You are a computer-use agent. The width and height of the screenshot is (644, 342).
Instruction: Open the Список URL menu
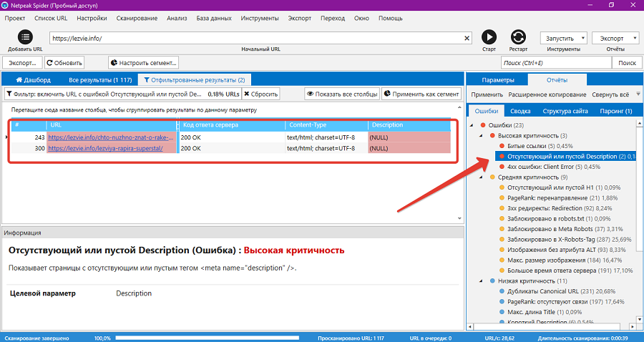[51, 18]
